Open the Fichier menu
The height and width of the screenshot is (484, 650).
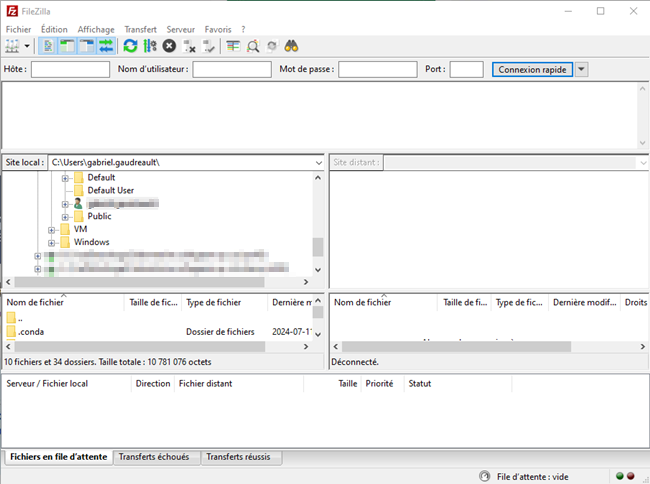click(x=18, y=29)
